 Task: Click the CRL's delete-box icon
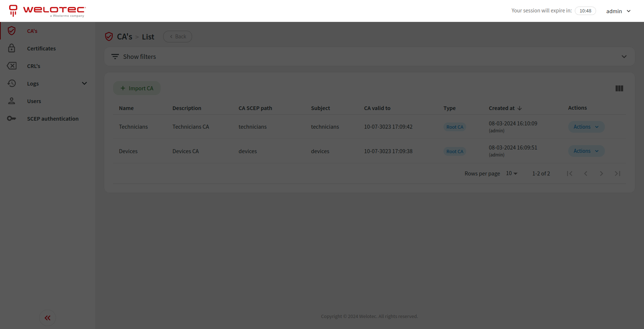12,66
